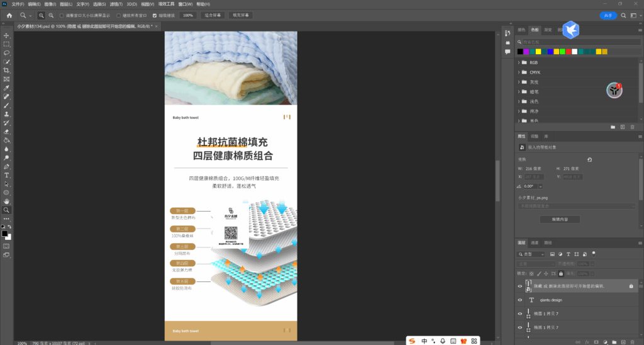Screen dimensions: 644x345
Task: Select the Eraser tool
Action: click(6, 132)
